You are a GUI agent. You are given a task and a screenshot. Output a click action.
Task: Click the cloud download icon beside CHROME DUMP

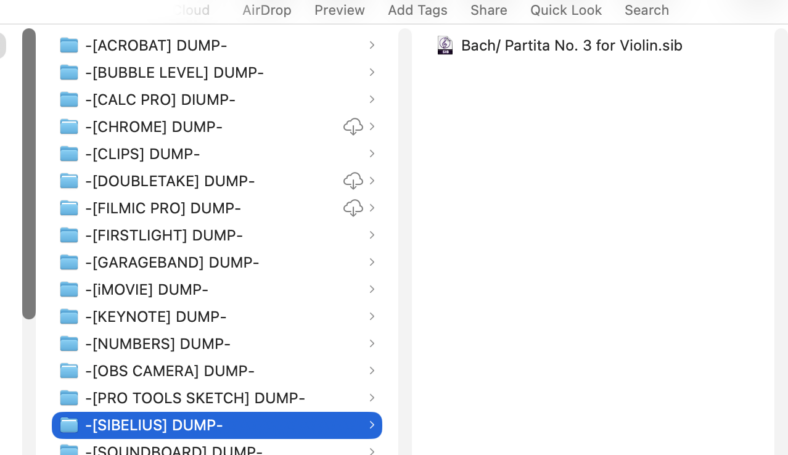[x=353, y=127]
